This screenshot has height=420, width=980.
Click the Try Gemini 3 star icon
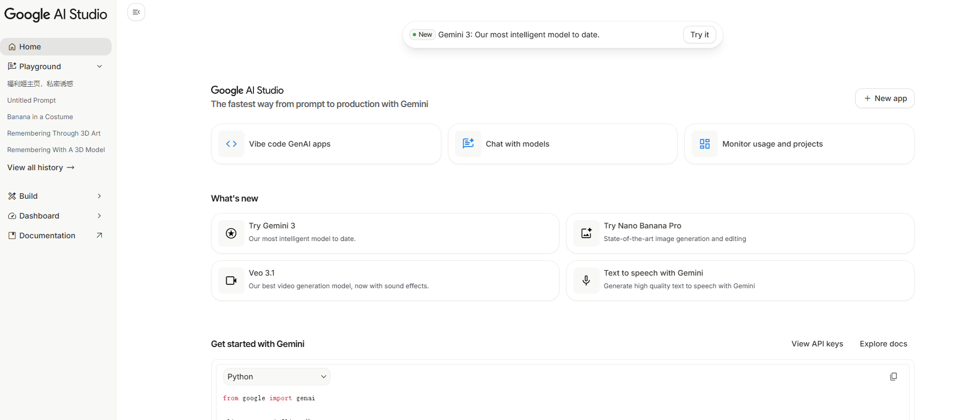(231, 233)
